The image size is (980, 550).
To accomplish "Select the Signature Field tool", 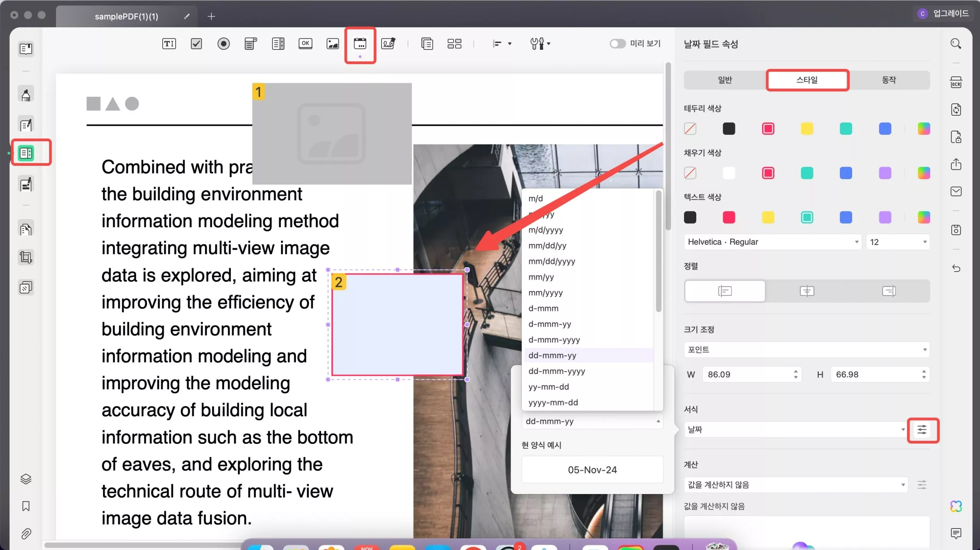I will tap(388, 44).
